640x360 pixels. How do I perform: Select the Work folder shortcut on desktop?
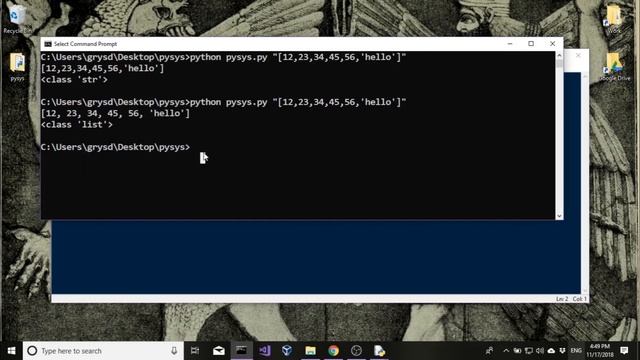tap(614, 19)
